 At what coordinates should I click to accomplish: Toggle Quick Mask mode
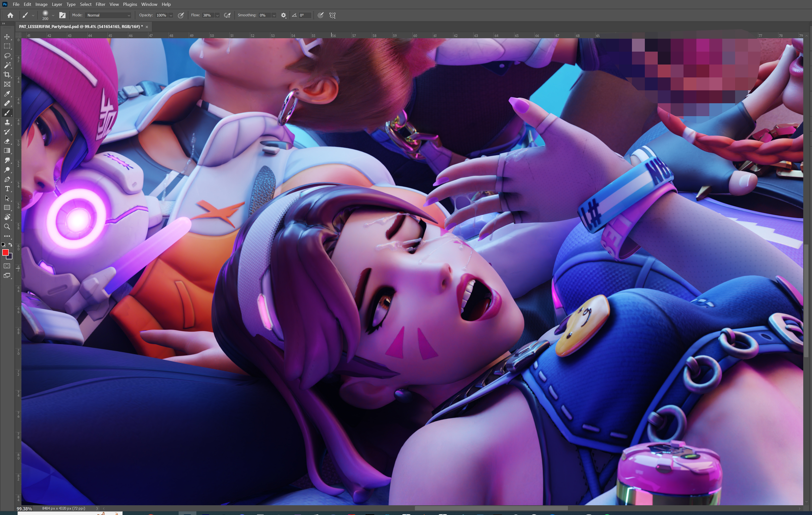[x=7, y=266]
